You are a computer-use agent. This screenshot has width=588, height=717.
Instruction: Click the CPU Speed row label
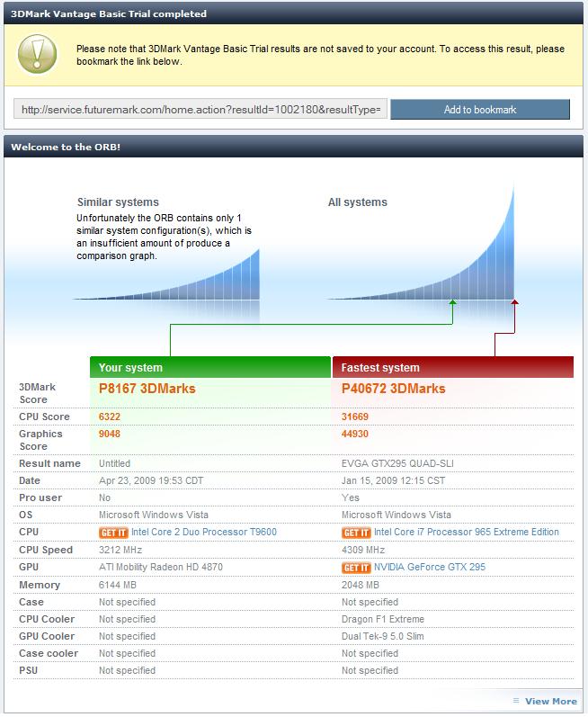click(46, 550)
